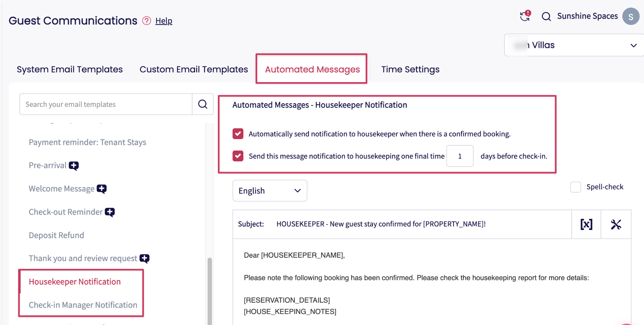Screen dimensions: 644x325
Task: Click the [RESERVATION_DETAILS] placeholder in body
Action: pos(287,300)
